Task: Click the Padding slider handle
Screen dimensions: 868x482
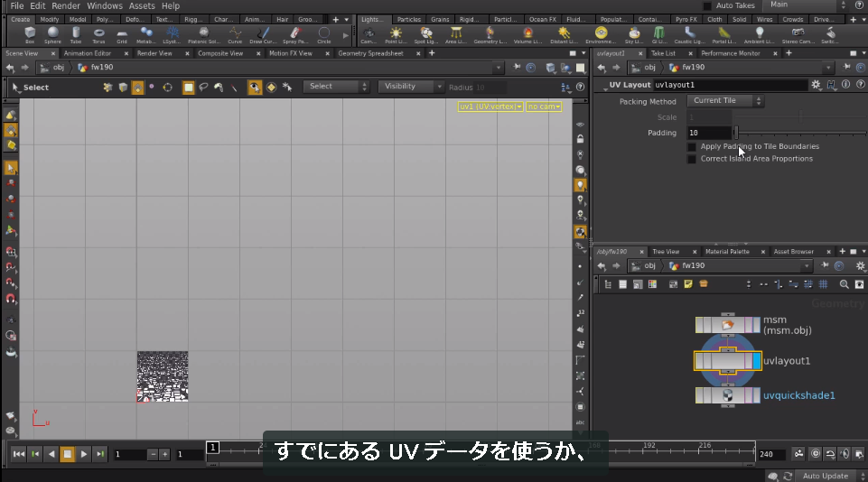Action: click(x=736, y=133)
